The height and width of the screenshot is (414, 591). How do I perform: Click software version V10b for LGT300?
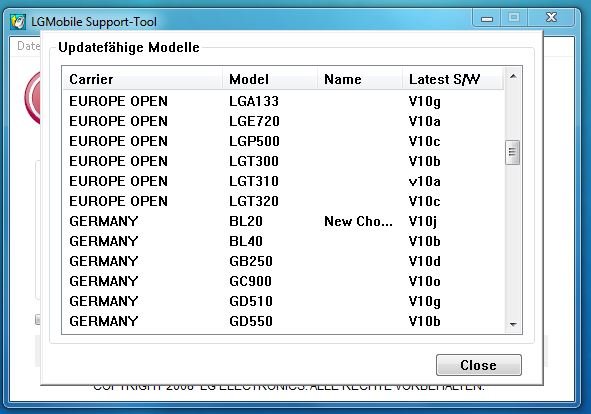pos(424,161)
